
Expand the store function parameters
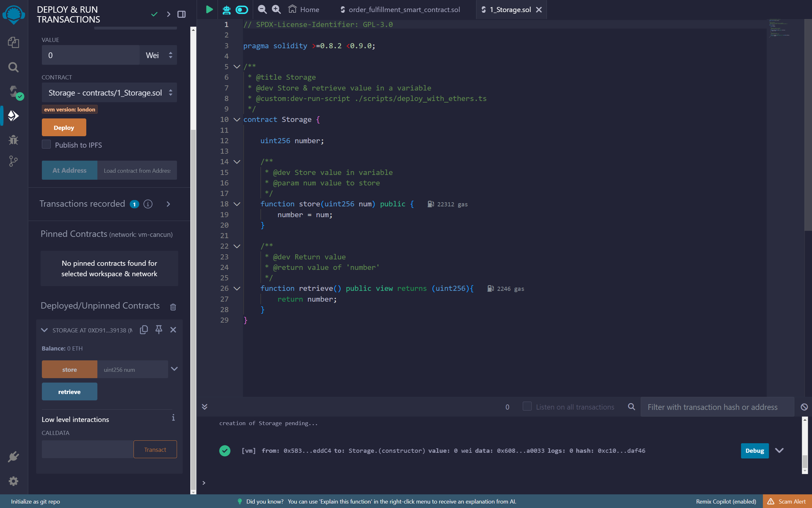click(174, 369)
